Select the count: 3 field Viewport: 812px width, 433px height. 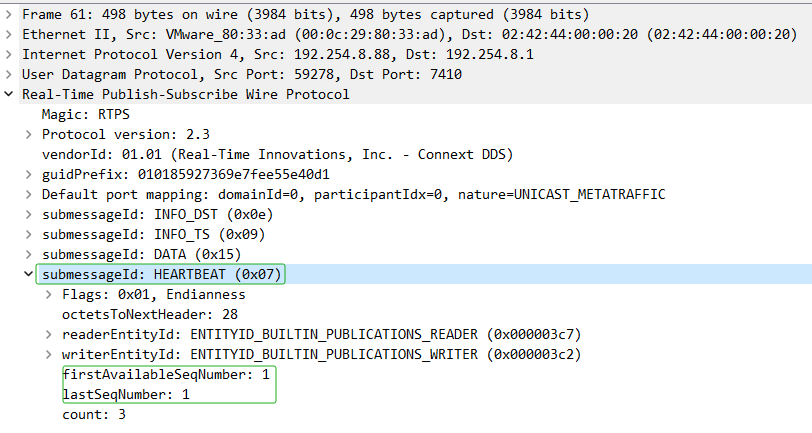click(x=94, y=414)
